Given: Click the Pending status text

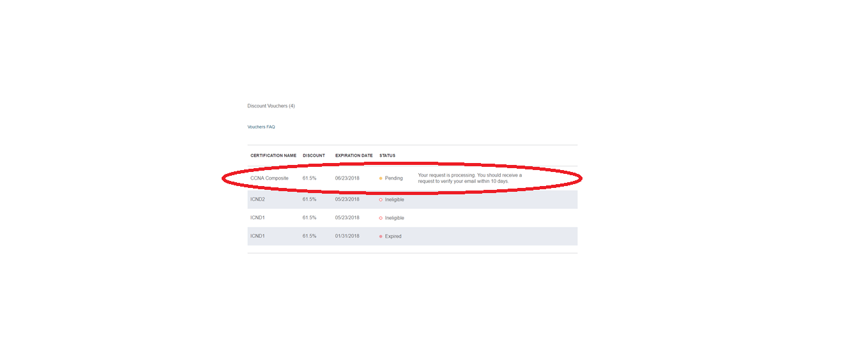Looking at the screenshot, I should [394, 178].
